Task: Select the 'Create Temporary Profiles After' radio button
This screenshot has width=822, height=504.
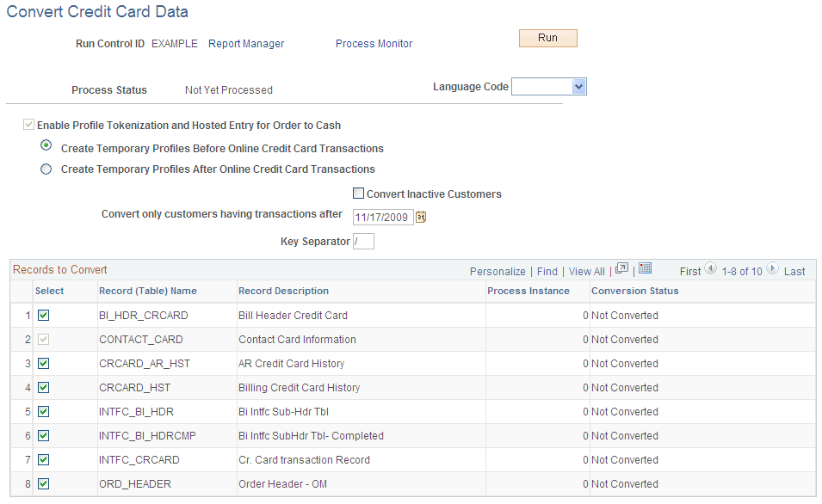Action: (46, 169)
